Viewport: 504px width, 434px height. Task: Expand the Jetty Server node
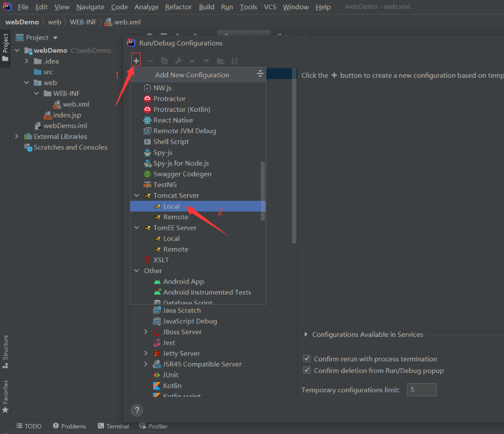(146, 353)
